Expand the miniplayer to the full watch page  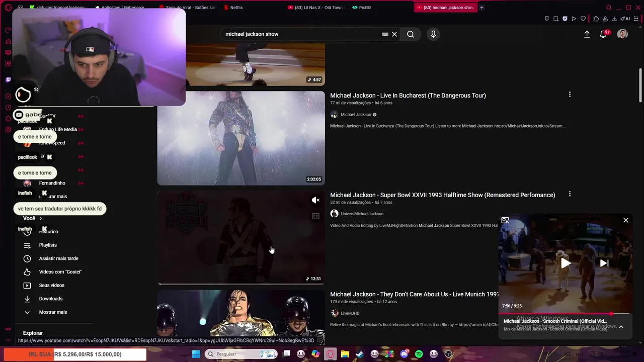(x=505, y=220)
